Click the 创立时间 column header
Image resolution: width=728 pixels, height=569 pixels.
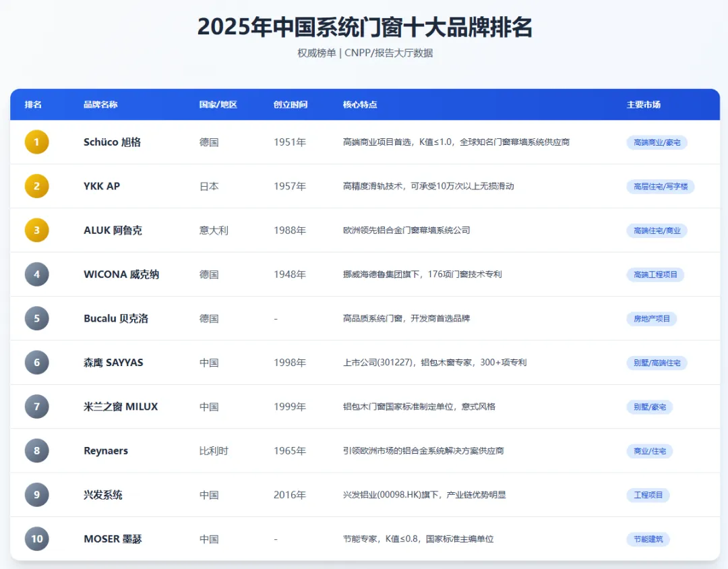[291, 105]
